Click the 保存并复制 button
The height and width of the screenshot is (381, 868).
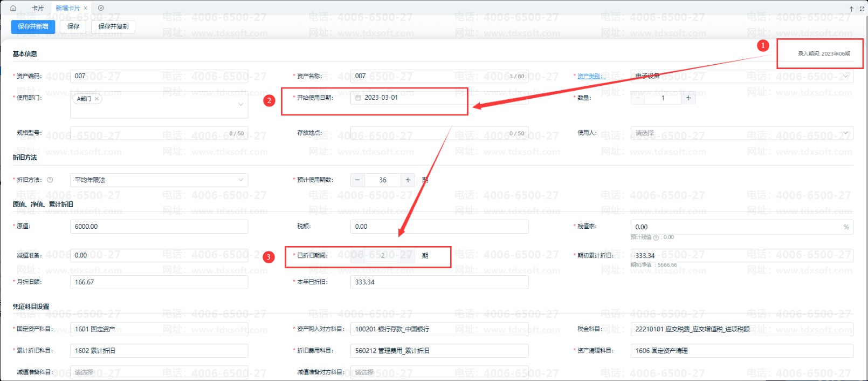[113, 26]
